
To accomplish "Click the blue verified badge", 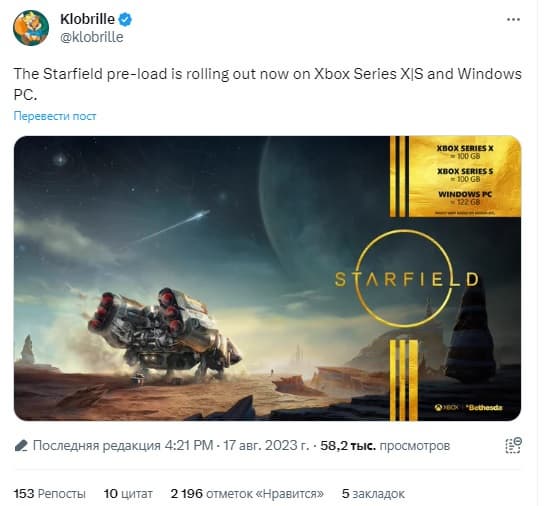I will coord(125,19).
